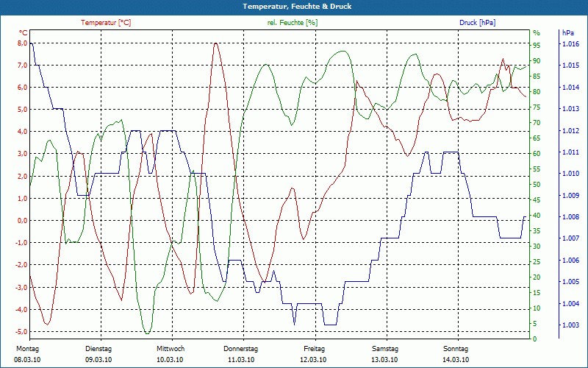
Task: Click the '5,0' temperature axis value
Action: (x=23, y=109)
